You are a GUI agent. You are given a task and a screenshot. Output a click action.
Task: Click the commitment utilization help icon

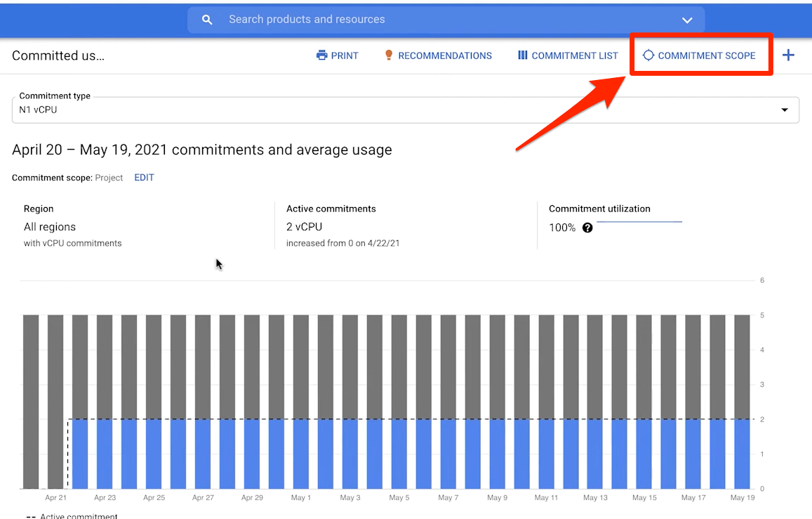pos(587,228)
